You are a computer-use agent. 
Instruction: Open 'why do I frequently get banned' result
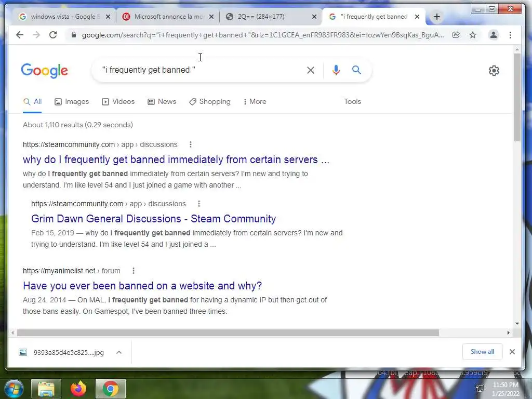pyautogui.click(x=176, y=159)
